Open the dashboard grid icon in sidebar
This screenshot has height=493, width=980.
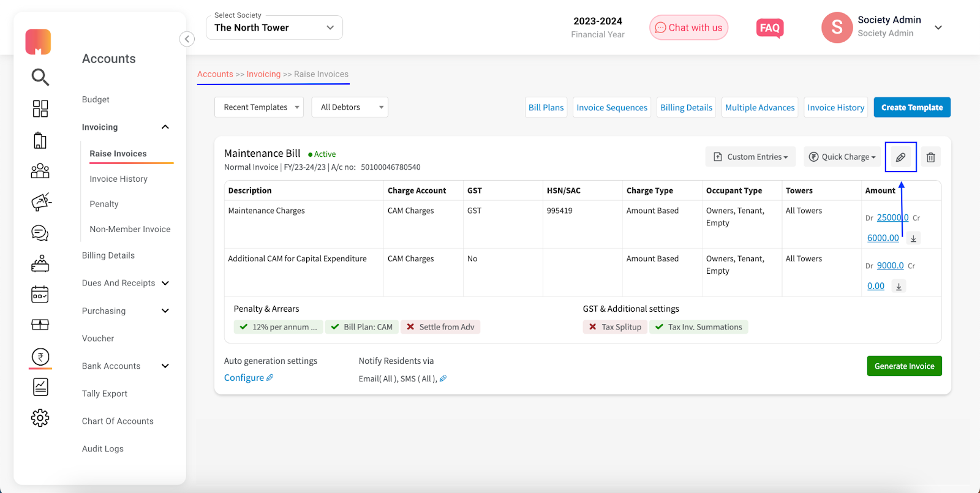coord(40,108)
